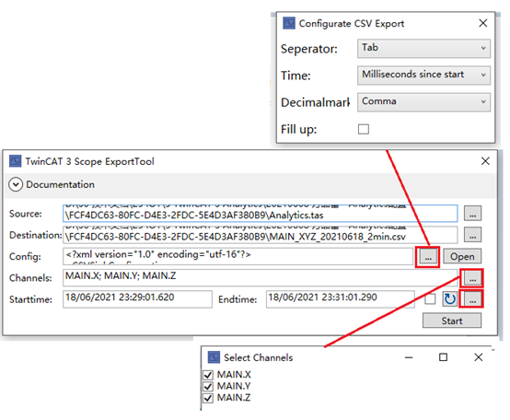Click the Fill up: label
510x420 pixels.
point(298,130)
